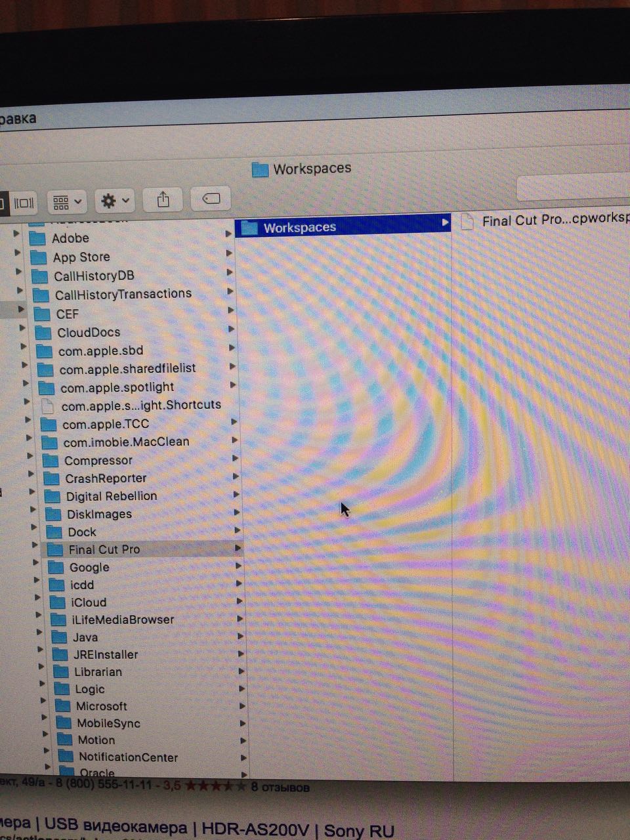
Task: Click the Final Cut Pro folder icon
Action: (56, 550)
